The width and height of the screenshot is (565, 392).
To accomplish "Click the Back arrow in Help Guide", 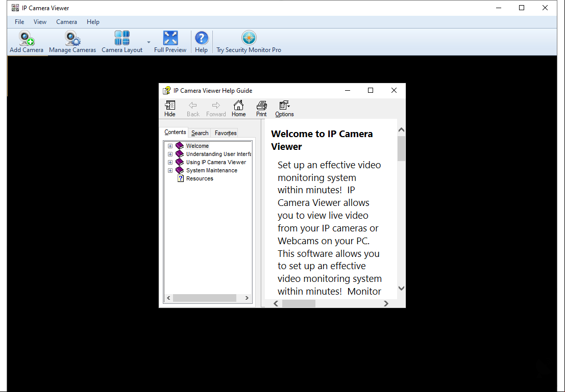I will (193, 109).
